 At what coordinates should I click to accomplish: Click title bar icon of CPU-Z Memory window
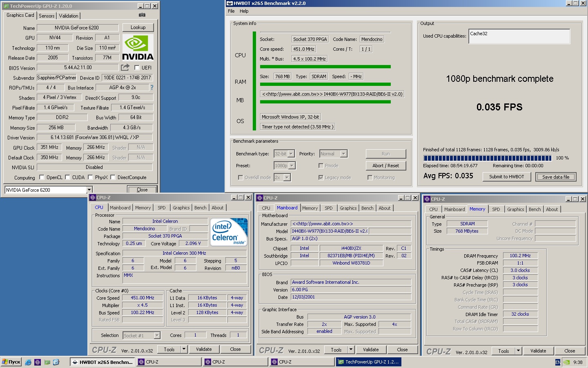click(427, 199)
